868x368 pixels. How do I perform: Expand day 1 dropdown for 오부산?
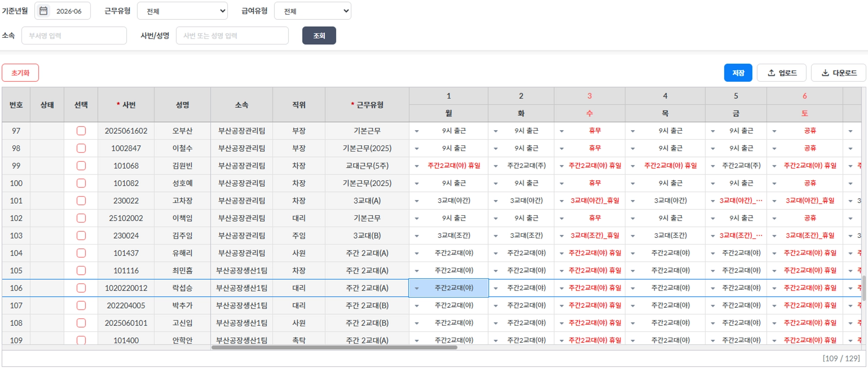[416, 131]
